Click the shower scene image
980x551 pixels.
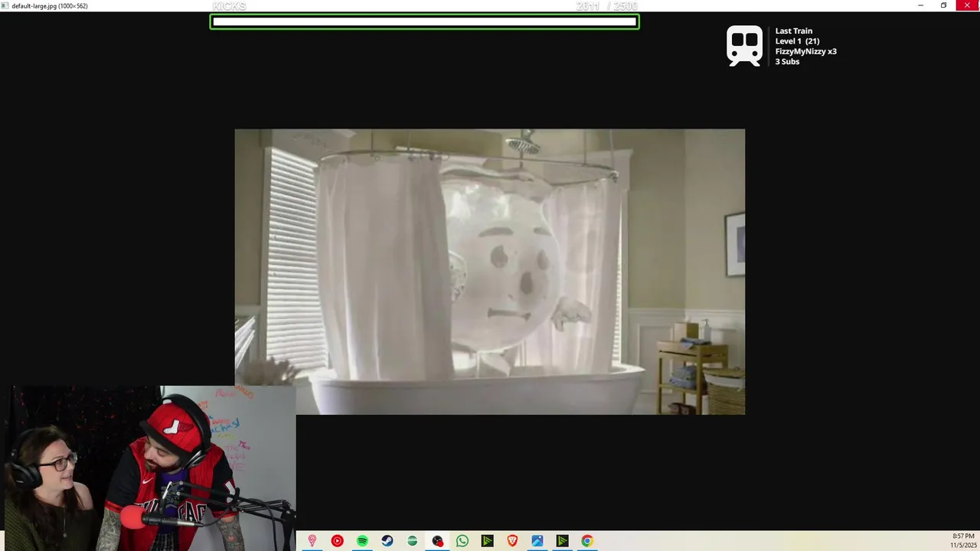[490, 272]
